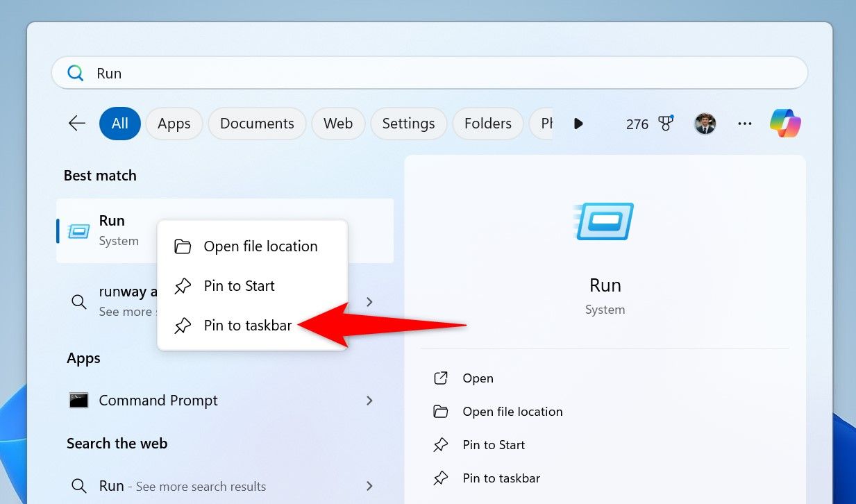Click into the search text field

pos(444,73)
